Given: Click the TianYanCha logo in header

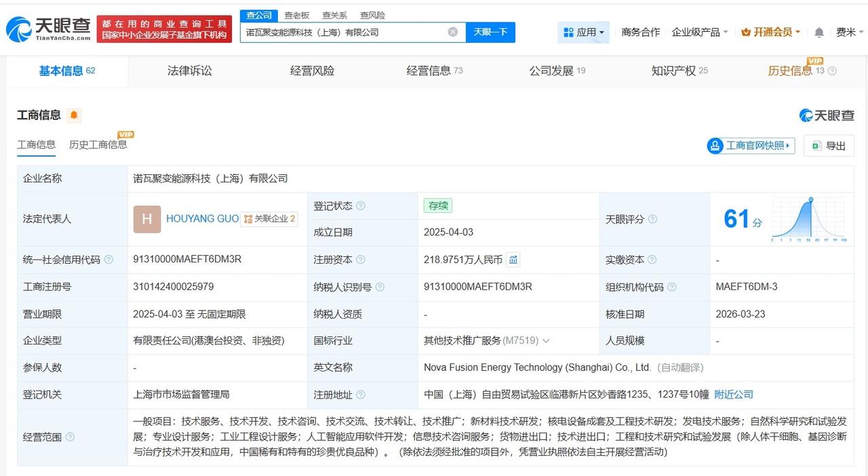Looking at the screenshot, I should (x=48, y=28).
